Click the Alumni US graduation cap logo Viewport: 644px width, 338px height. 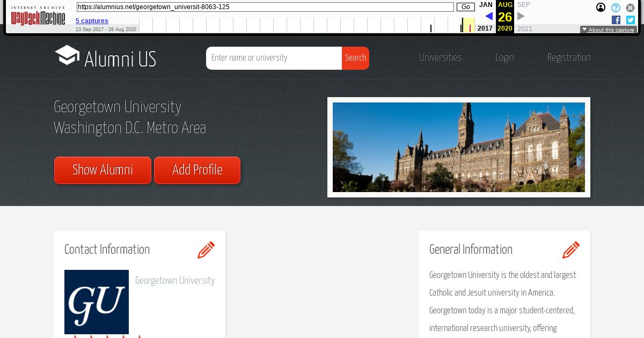pyautogui.click(x=67, y=55)
